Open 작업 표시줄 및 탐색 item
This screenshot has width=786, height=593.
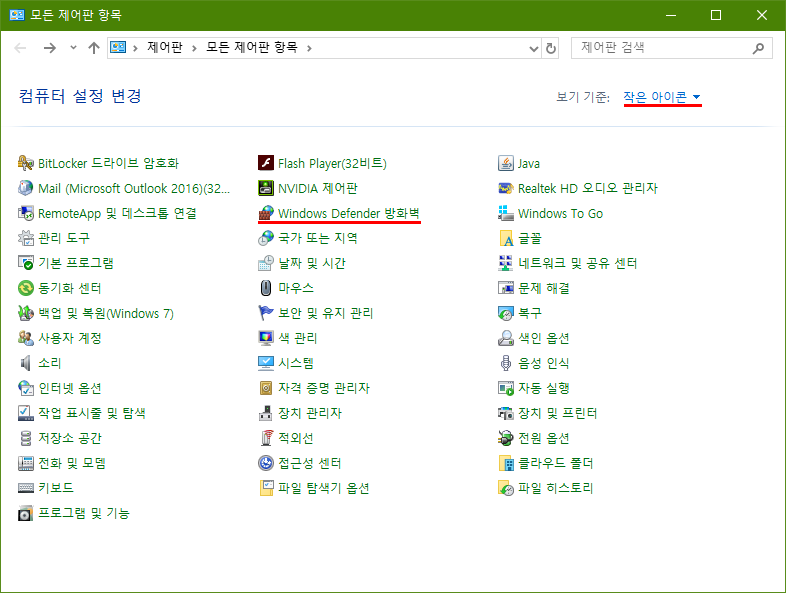point(82,413)
